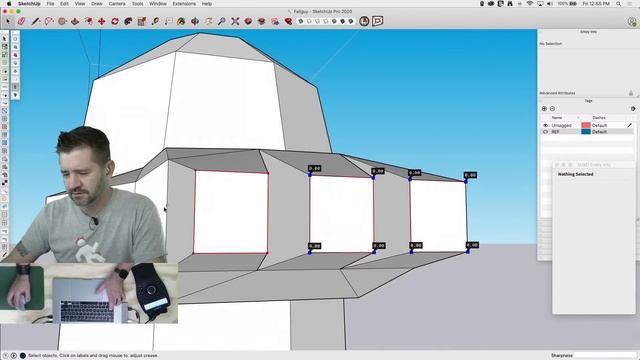Toggle Back Edges style
Image resolution: width=640 pixels, height=360 pixels.
click(x=309, y=21)
